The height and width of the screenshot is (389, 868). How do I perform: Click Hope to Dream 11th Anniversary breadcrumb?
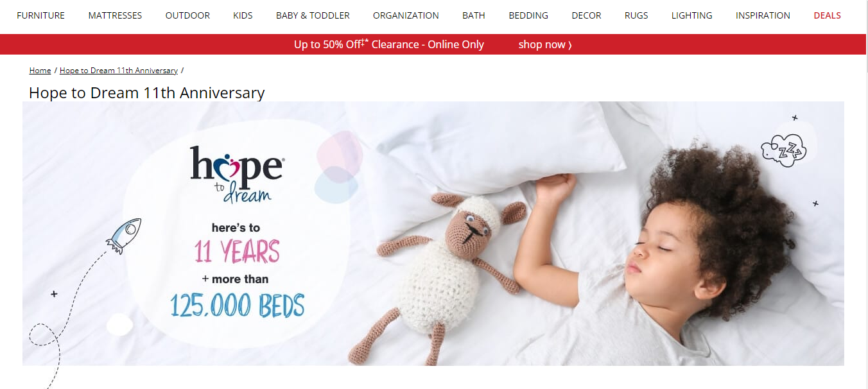pyautogui.click(x=119, y=71)
